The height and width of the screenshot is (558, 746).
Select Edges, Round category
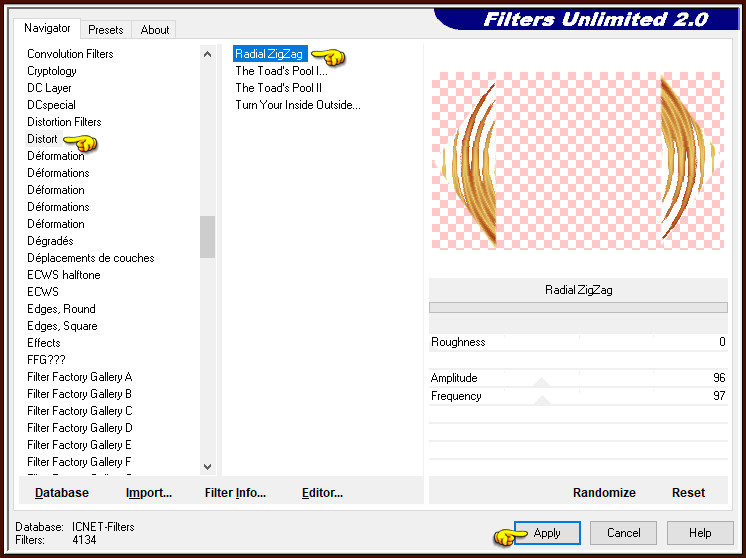click(61, 309)
